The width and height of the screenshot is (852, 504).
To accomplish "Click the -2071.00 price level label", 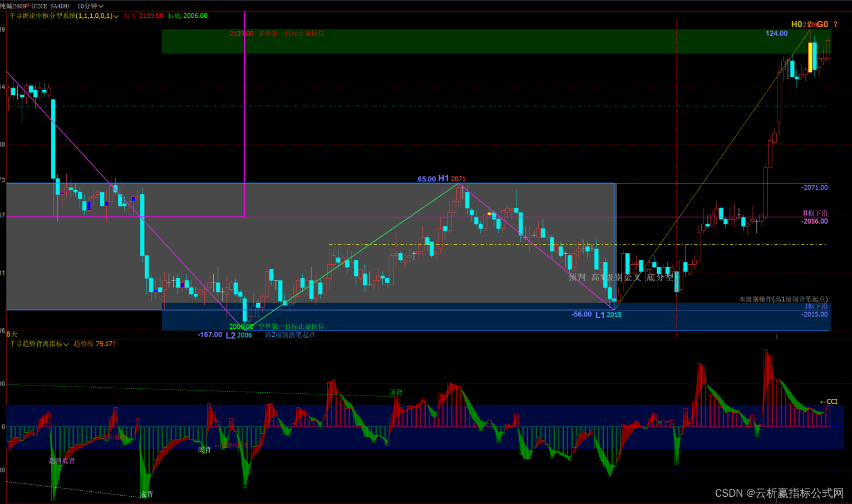I will pyautogui.click(x=814, y=187).
